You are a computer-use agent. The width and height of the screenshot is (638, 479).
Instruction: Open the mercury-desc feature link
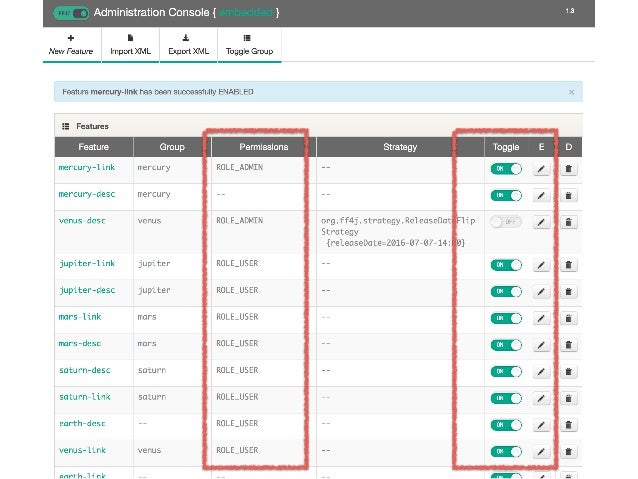(87, 194)
